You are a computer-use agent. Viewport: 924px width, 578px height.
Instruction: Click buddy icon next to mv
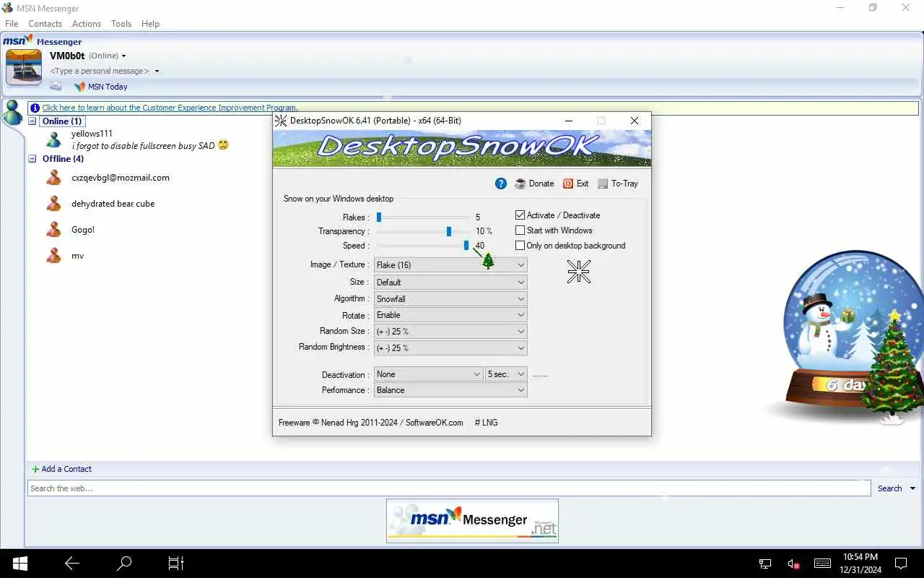54,256
